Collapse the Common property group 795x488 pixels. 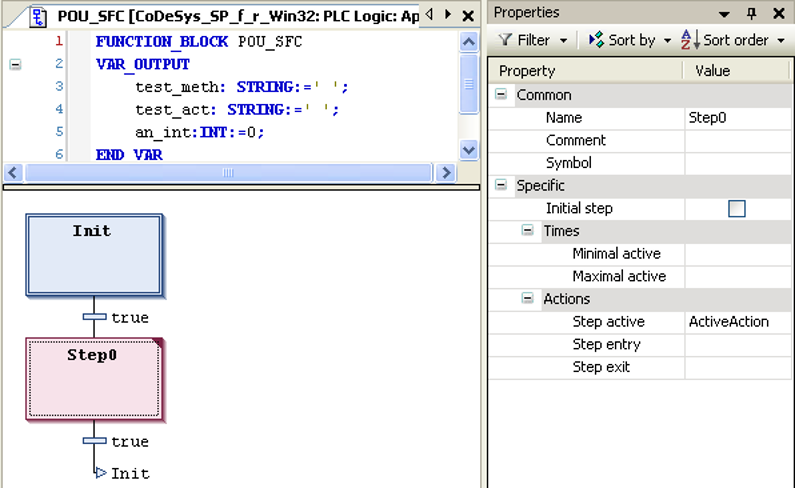pos(500,95)
